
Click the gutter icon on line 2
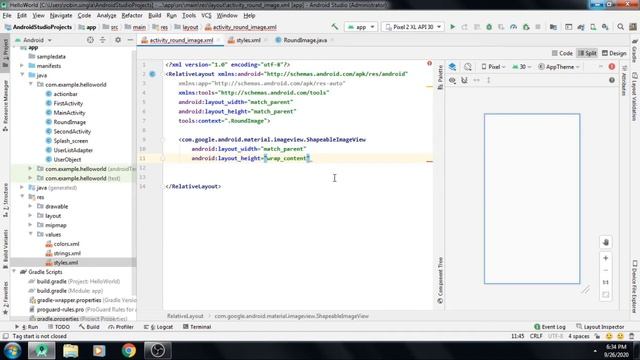click(152, 74)
